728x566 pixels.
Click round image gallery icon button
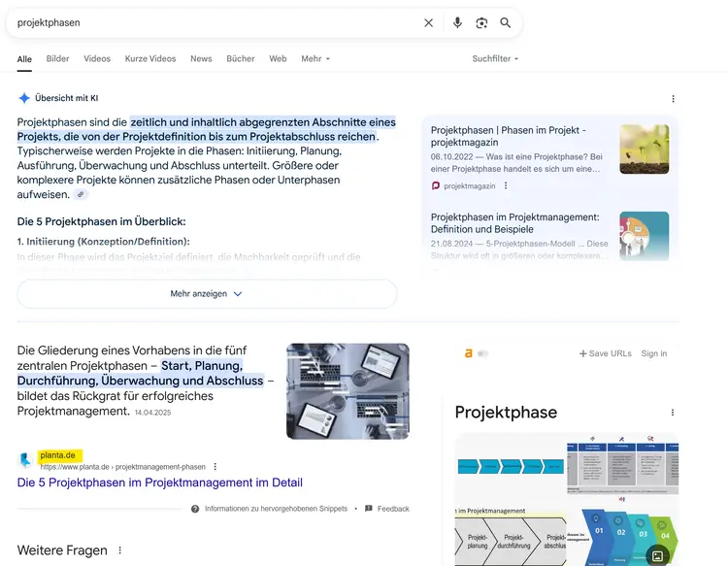(657, 555)
